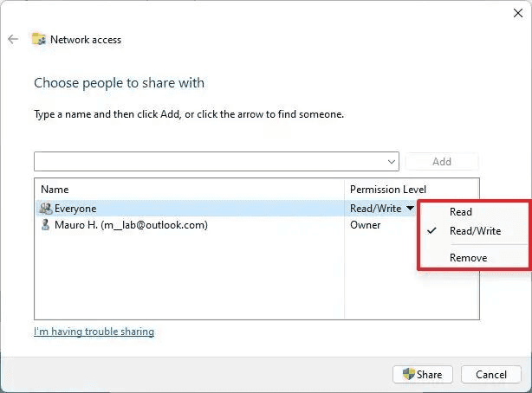The height and width of the screenshot is (393, 532).
Task: Click the disabled Add button
Action: coord(442,162)
